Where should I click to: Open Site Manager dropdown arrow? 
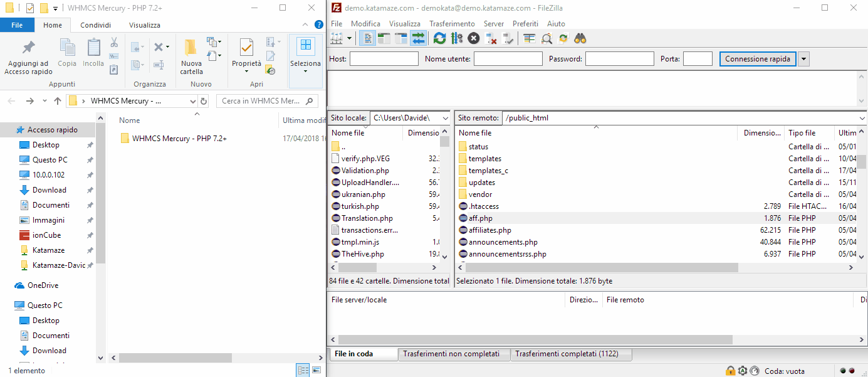tap(348, 38)
